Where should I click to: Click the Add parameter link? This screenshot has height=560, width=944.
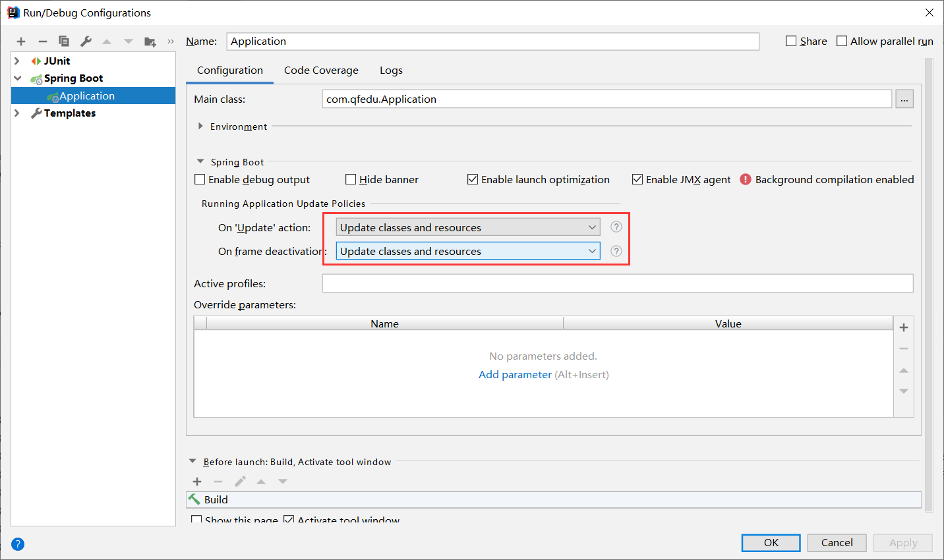(x=515, y=374)
